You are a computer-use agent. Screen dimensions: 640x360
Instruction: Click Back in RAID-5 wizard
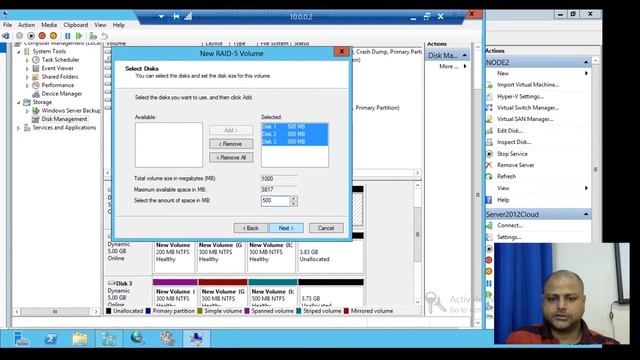tap(251, 228)
